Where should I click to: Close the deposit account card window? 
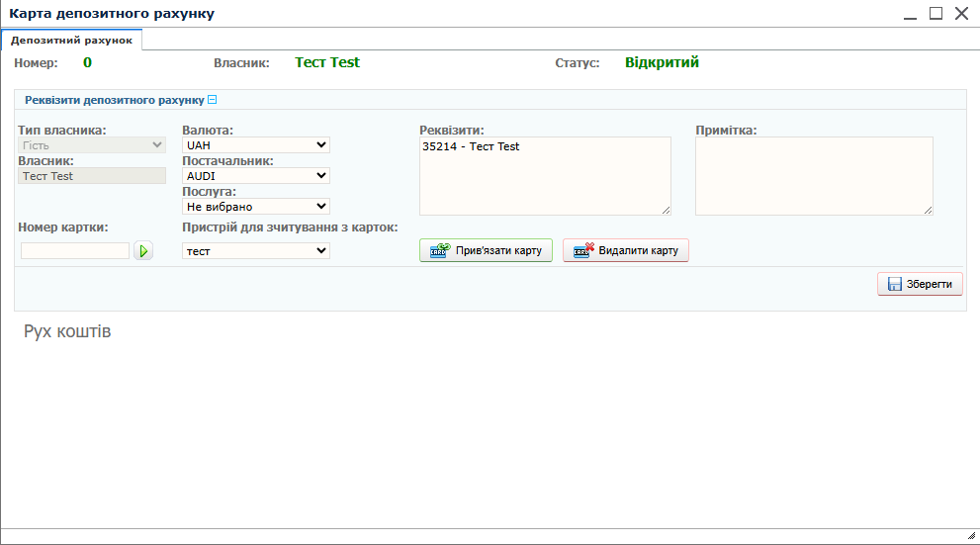pos(961,14)
